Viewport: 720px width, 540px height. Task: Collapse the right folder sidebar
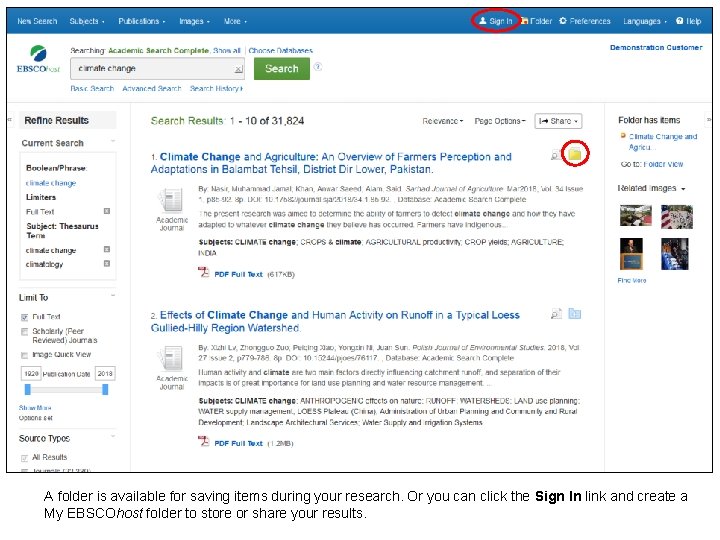(x=709, y=119)
